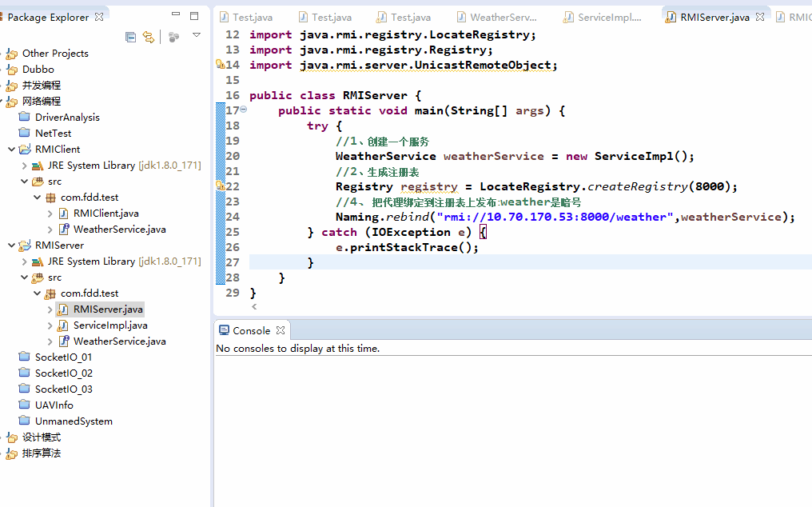812x507 pixels.
Task: Maximize the Package Explorer panel
Action: (194, 15)
